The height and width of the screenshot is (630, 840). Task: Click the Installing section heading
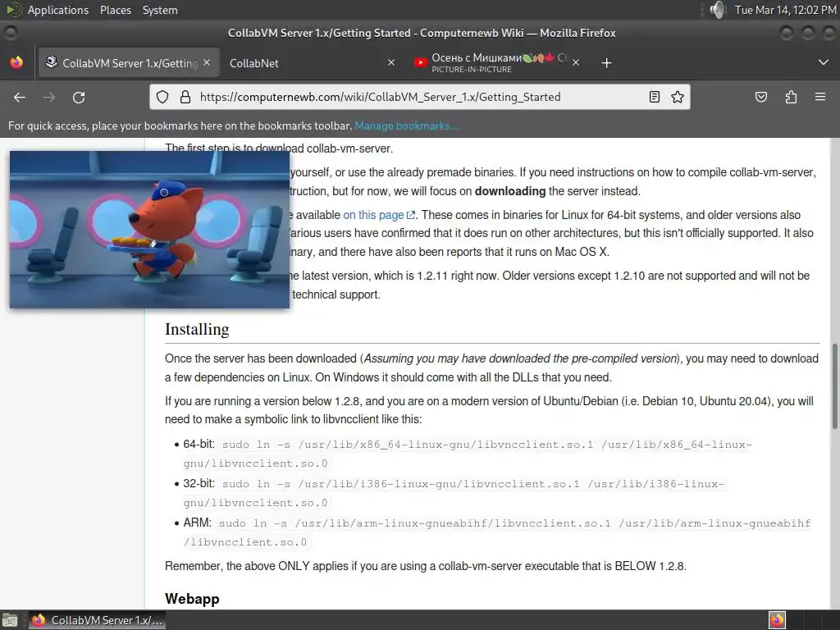(x=197, y=329)
